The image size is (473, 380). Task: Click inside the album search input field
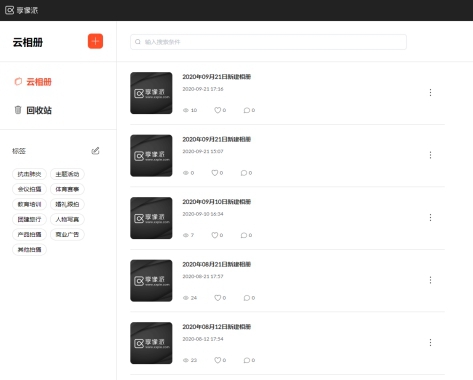(x=268, y=42)
